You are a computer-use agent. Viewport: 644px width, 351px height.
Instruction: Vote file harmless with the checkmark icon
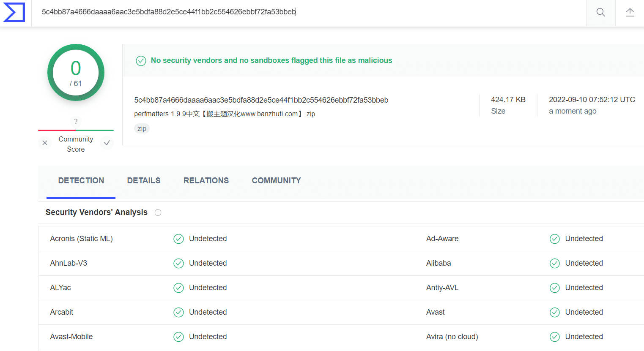pyautogui.click(x=107, y=143)
